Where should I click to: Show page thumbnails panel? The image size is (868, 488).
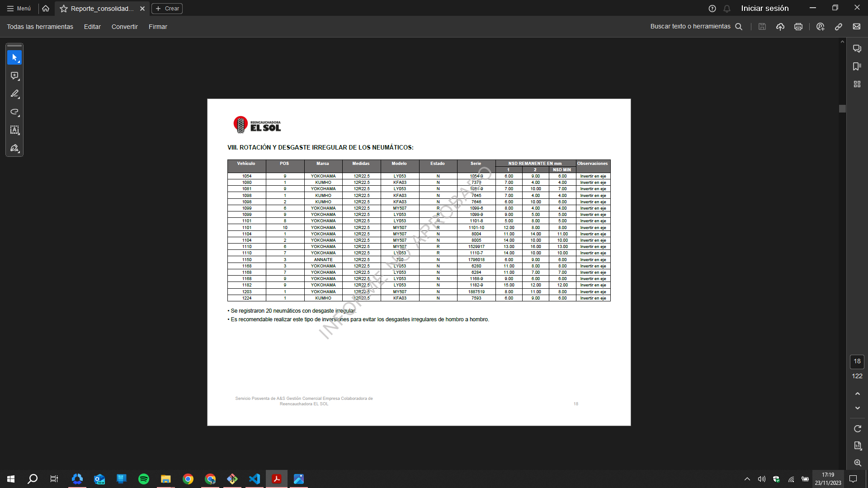857,84
